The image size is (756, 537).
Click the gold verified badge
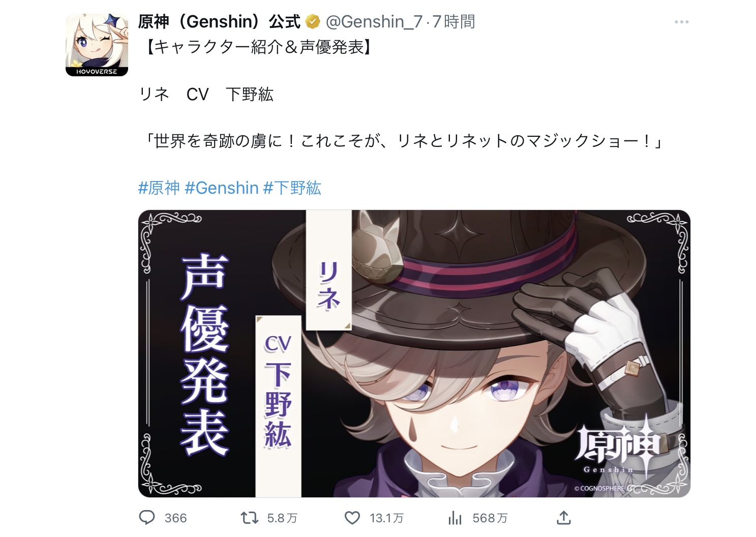[x=312, y=22]
